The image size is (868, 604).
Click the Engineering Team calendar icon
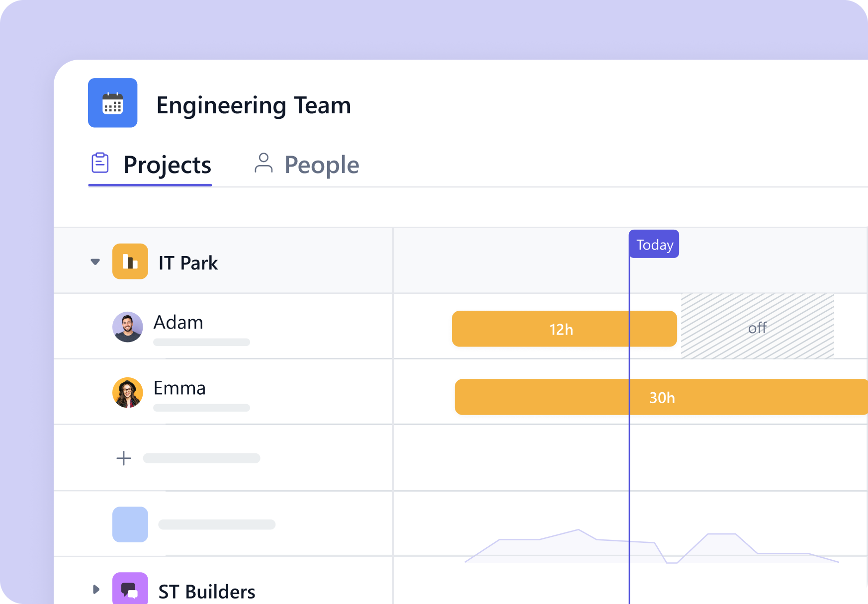coord(112,103)
